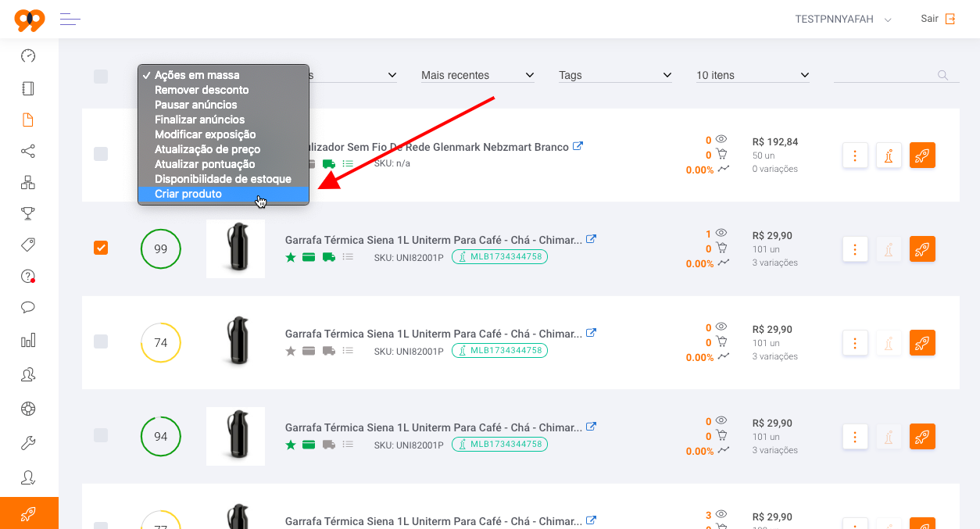Image resolution: width=980 pixels, height=529 pixels.
Task: Click rocket button for the score 99 product
Action: click(922, 249)
